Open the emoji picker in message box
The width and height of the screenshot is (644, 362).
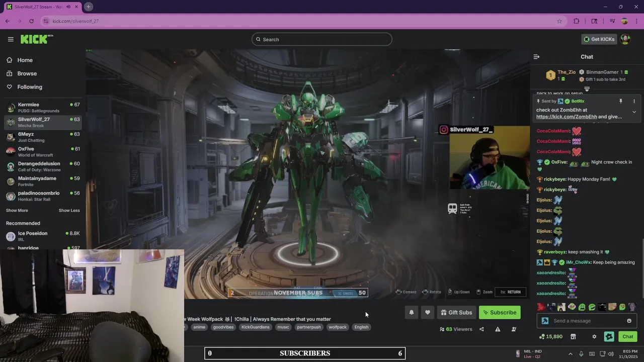629,321
